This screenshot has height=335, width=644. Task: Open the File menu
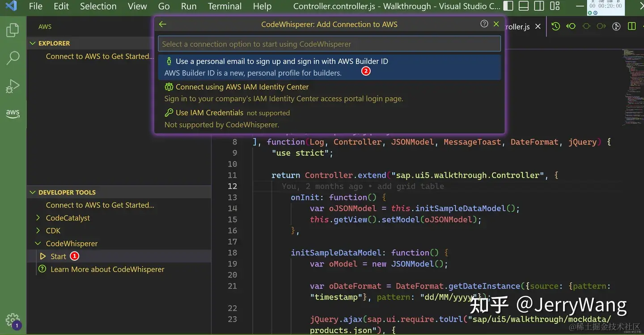point(35,6)
